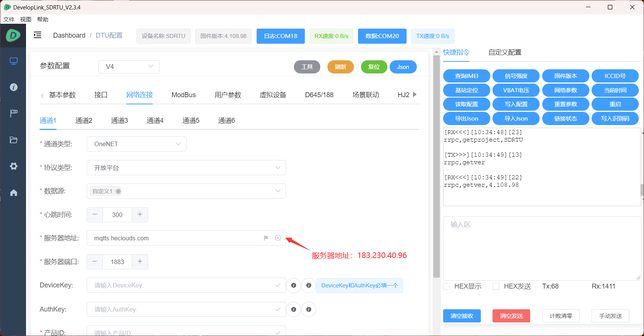This screenshot has width=644, height=336.
Task: Expand the AuthKey dropdown field
Action: click(x=186, y=309)
